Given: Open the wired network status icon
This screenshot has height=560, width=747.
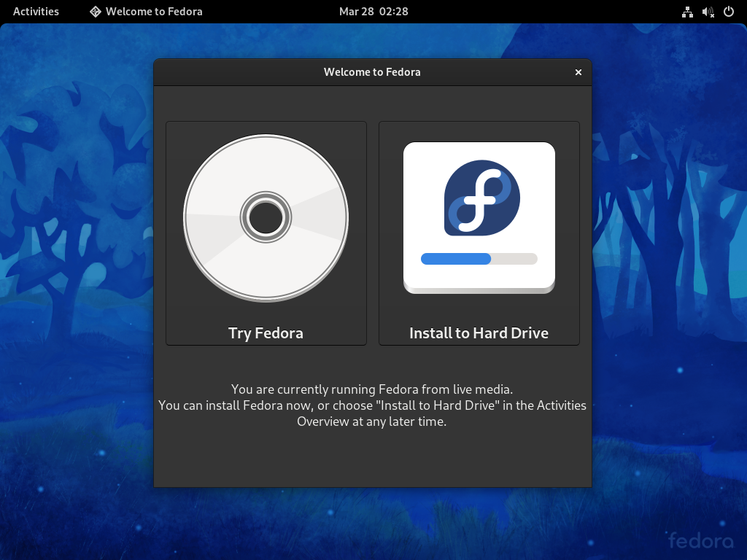Looking at the screenshot, I should pyautogui.click(x=686, y=12).
